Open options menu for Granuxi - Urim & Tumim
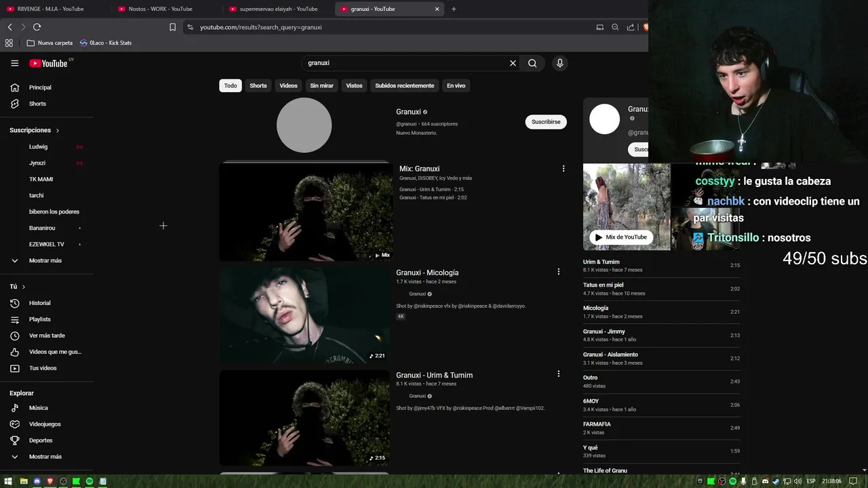 (558, 374)
